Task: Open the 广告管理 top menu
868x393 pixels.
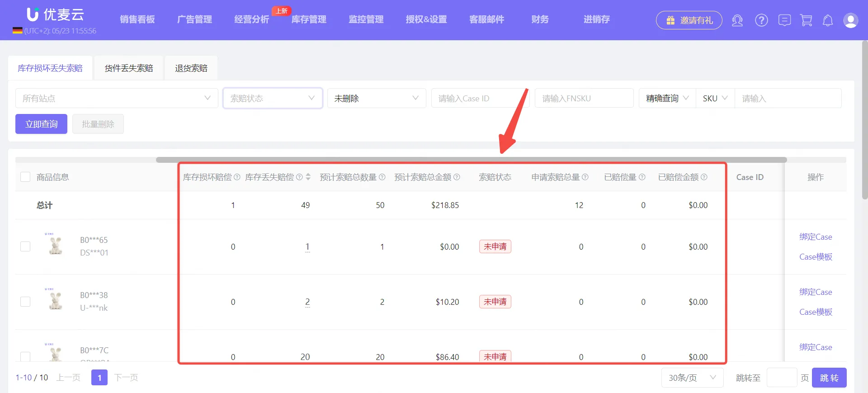Action: pos(194,19)
